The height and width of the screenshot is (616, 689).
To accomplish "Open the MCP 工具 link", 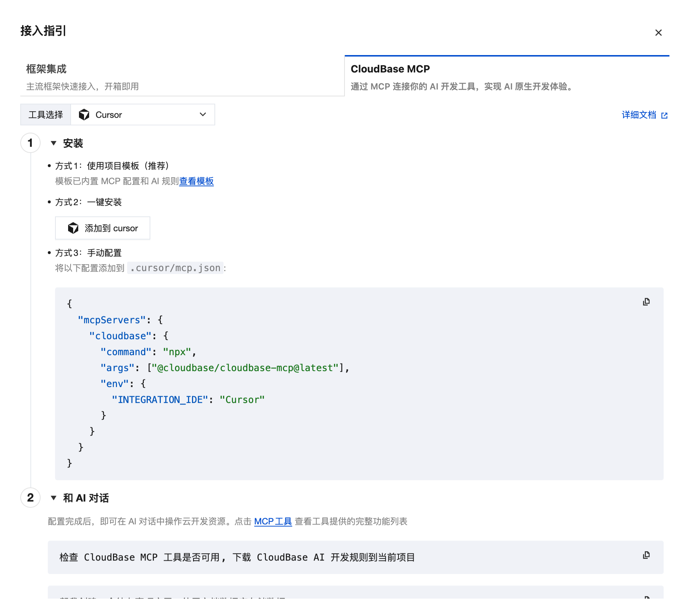I will point(273,521).
